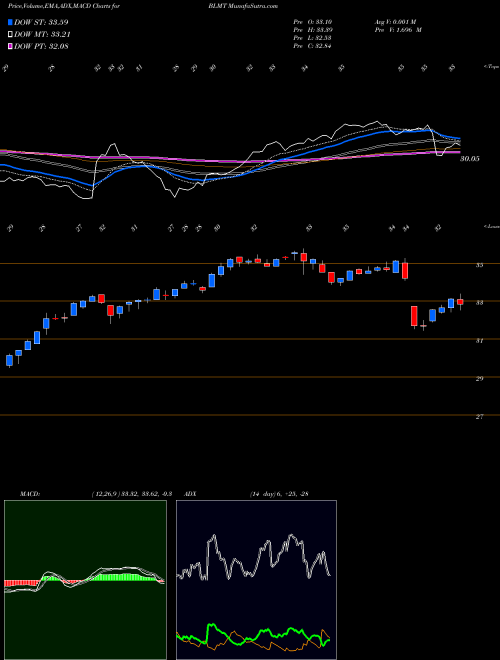Click the 30.05 price label on EMA chart
Image resolution: width=500 pixels, height=660 pixels.
click(470, 159)
